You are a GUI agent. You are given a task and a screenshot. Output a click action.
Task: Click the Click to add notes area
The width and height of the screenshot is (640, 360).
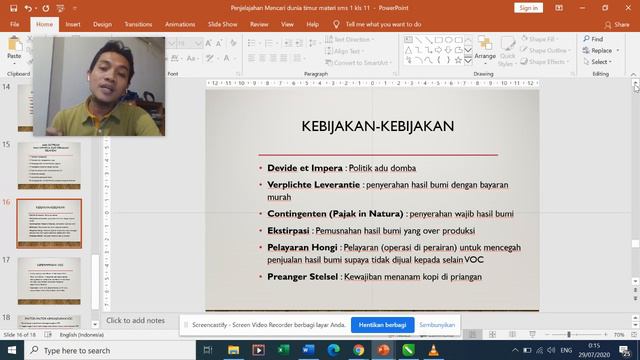[136, 320]
